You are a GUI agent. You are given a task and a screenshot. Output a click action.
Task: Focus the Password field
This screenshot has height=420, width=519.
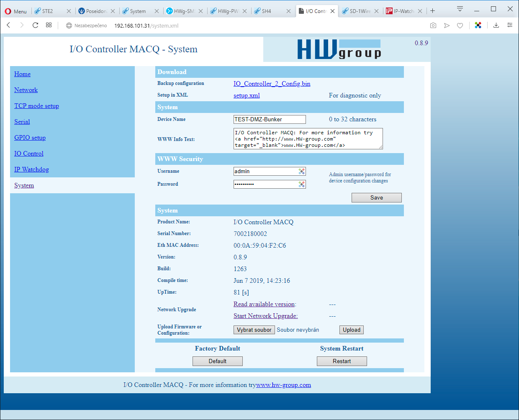(270, 184)
